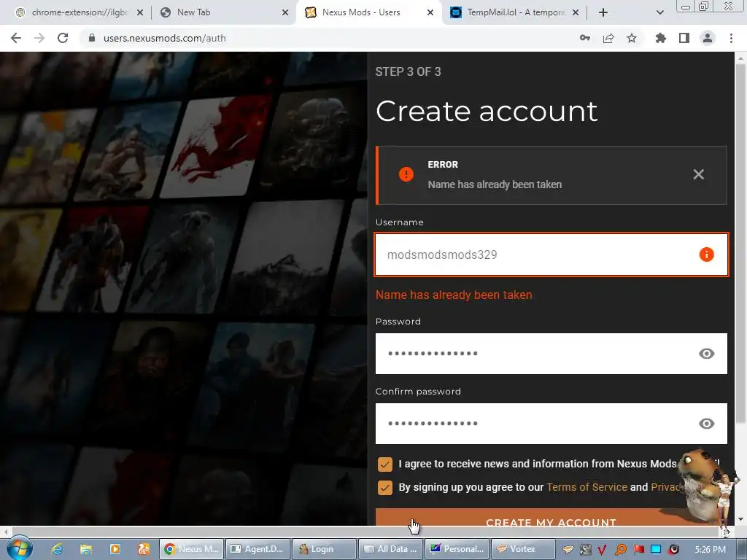Click the scroll down arrow
This screenshot has width=747, height=560.
740,519
